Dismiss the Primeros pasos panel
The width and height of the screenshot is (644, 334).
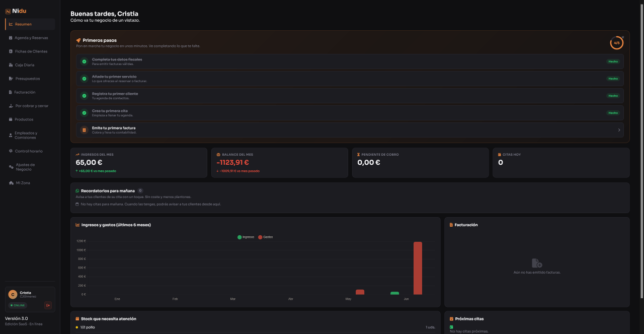pos(623,37)
